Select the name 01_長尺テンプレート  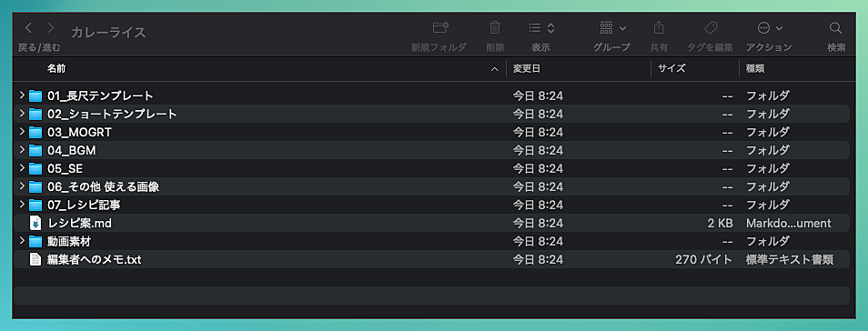point(100,95)
